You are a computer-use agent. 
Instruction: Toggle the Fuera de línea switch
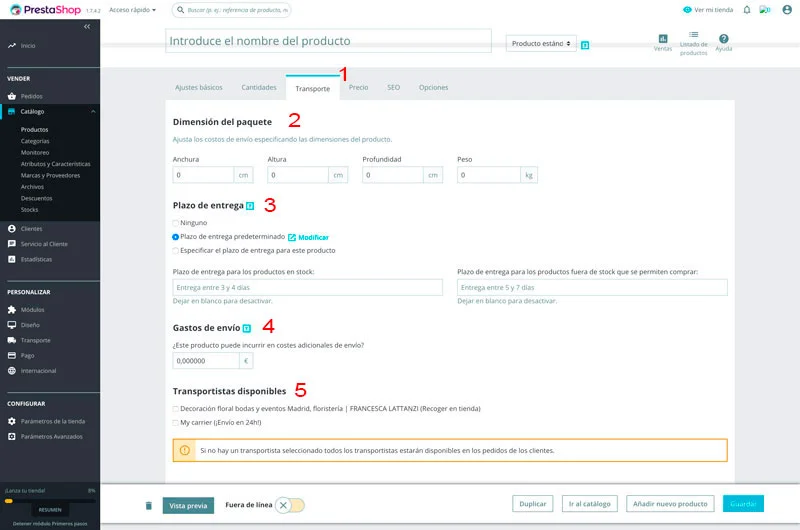pos(290,505)
